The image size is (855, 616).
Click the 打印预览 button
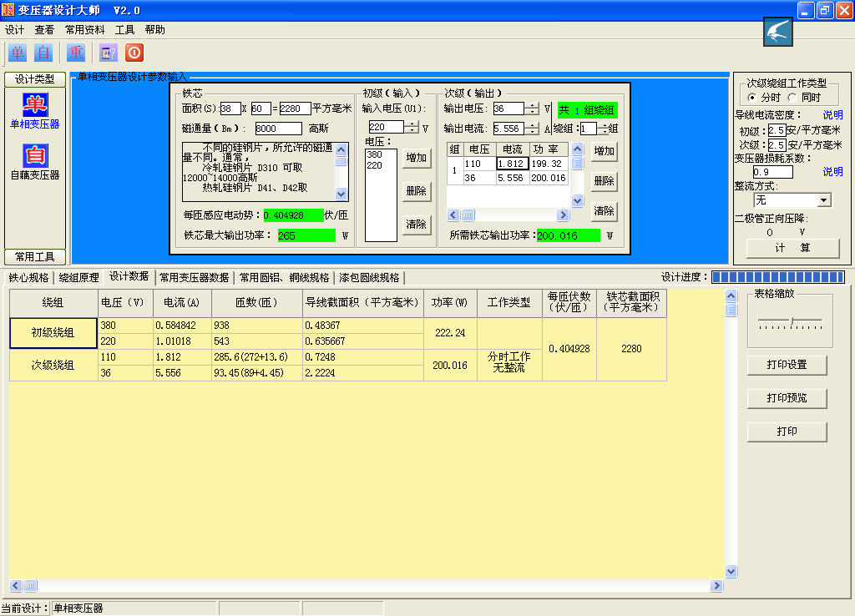point(787,398)
